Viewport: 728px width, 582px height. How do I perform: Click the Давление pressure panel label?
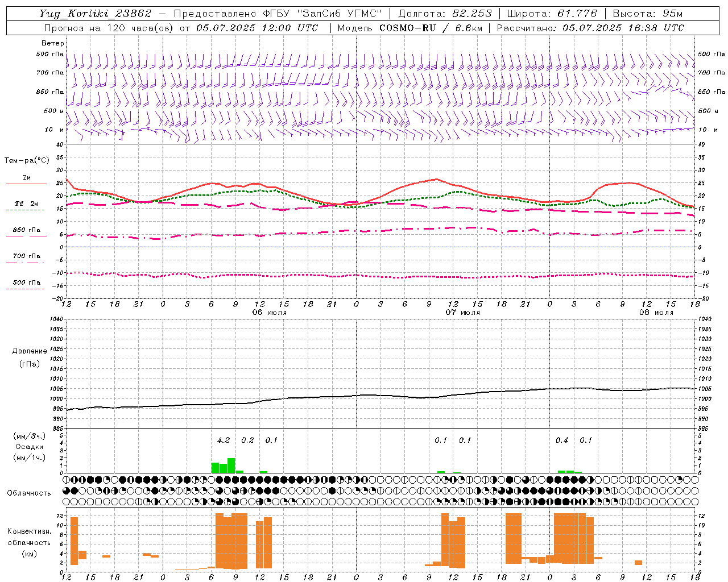[30, 351]
